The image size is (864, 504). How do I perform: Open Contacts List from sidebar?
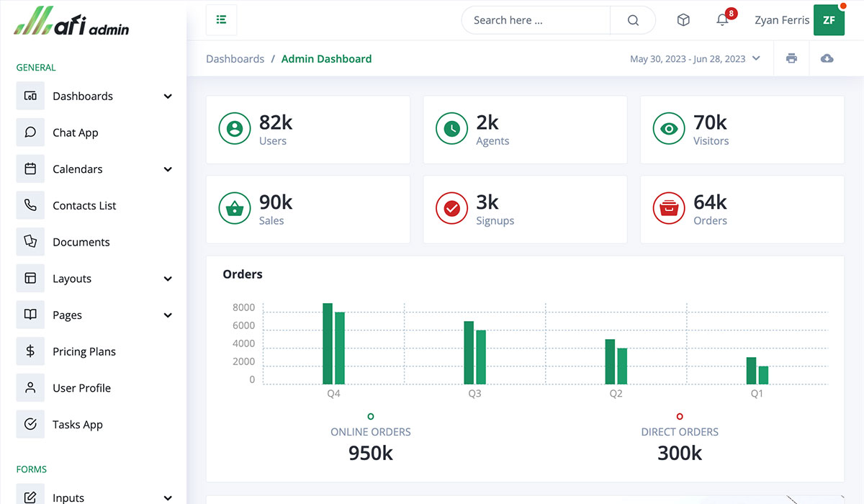(84, 205)
